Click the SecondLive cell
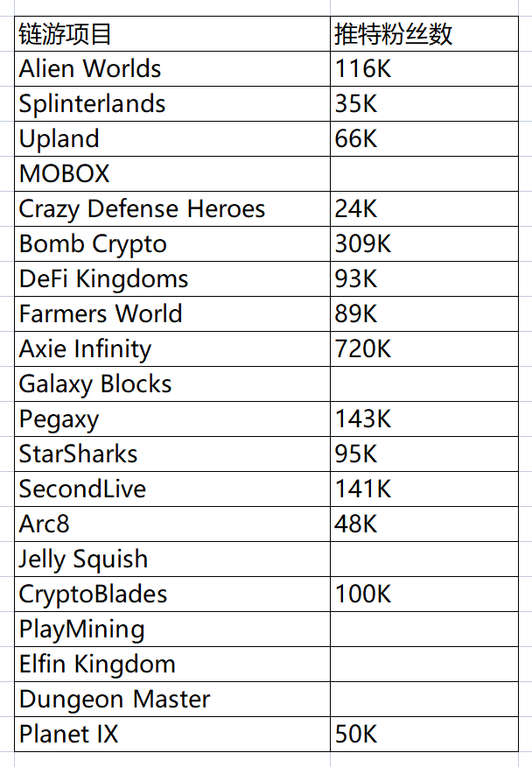Screen dimensions: 532x767 tap(172, 489)
